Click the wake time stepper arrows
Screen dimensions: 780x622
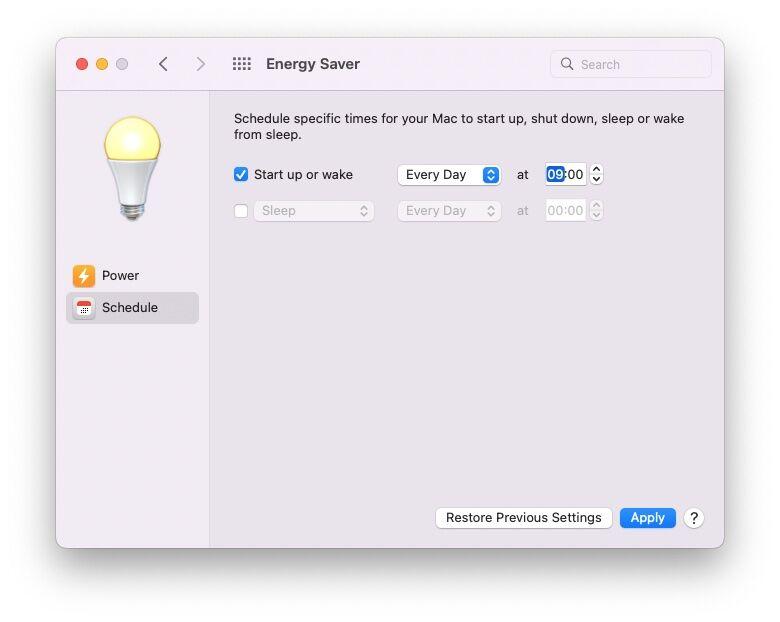597,175
